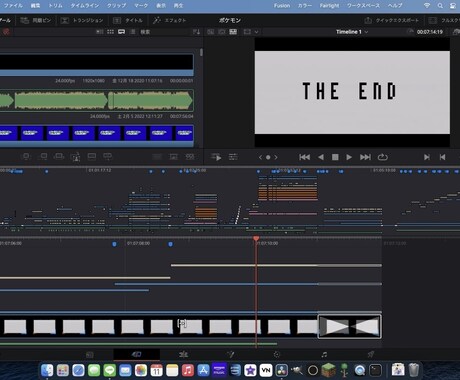Click the Ripple Overwrite edit icon
The height and width of the screenshot is (380, 460).
pyautogui.click(x=59, y=157)
